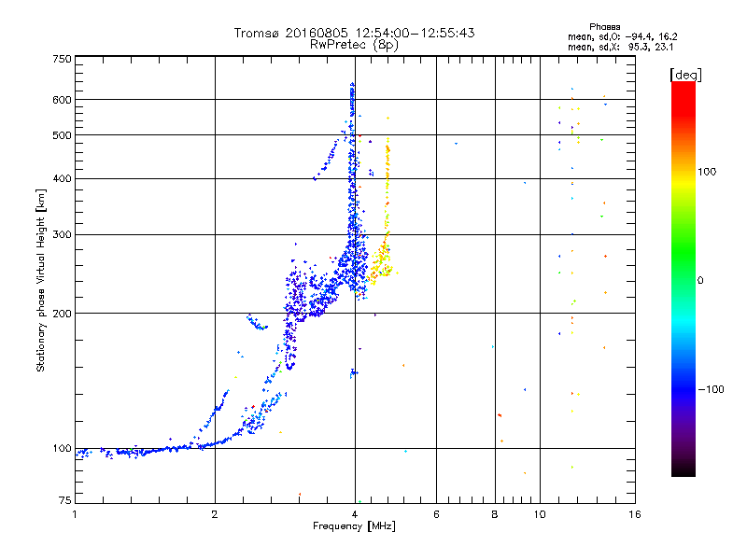
Task: Click the x-axis tick label '4'
Action: [355, 514]
